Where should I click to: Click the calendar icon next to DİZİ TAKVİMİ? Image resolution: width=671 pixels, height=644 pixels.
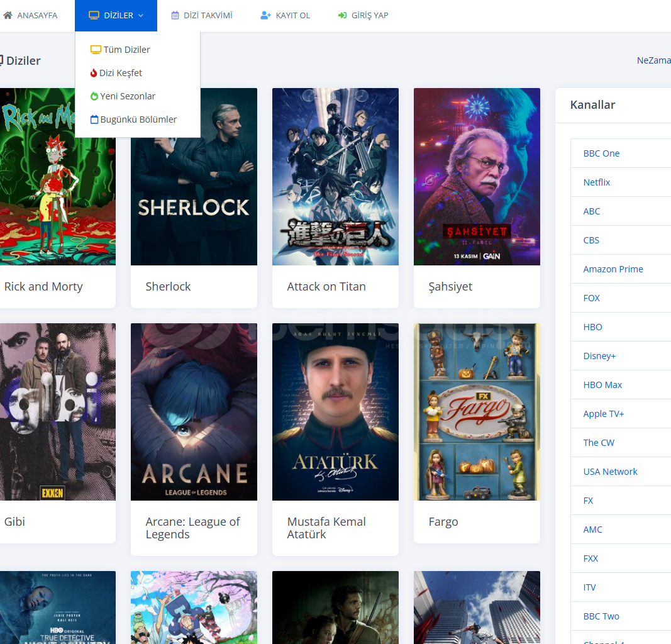click(175, 15)
